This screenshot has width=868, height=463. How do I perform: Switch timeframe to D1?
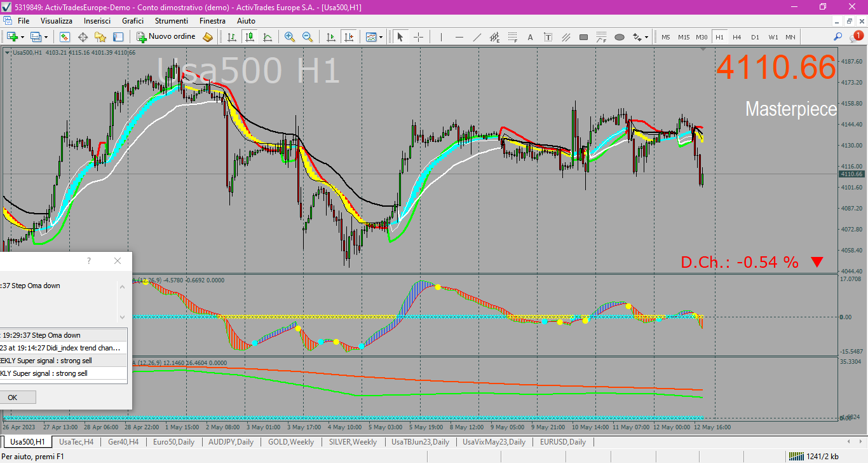(x=755, y=37)
